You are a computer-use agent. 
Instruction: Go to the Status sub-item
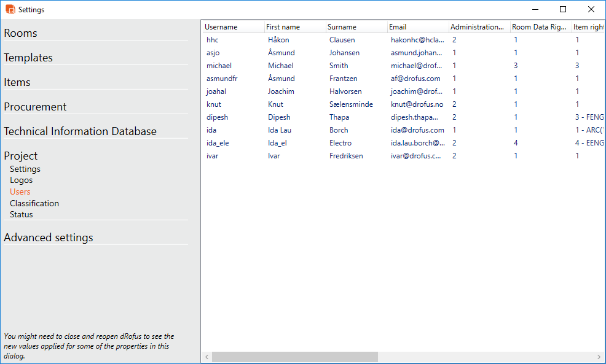[22, 215]
